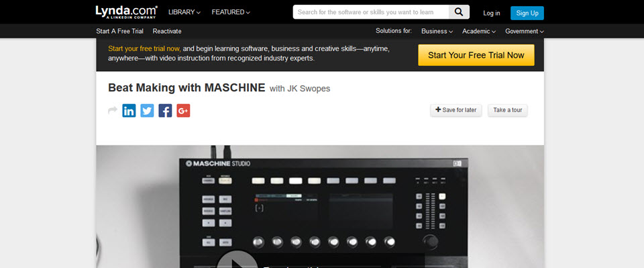Expand the Government solutions menu

click(525, 32)
